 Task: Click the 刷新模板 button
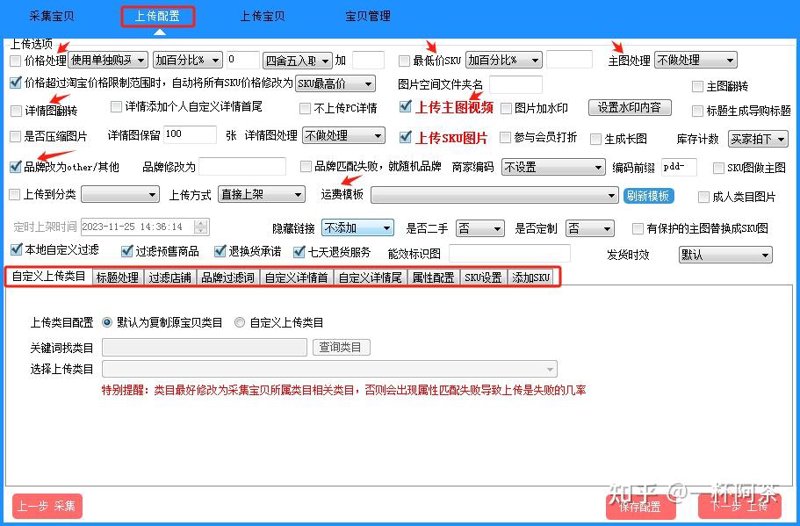pyautogui.click(x=648, y=196)
